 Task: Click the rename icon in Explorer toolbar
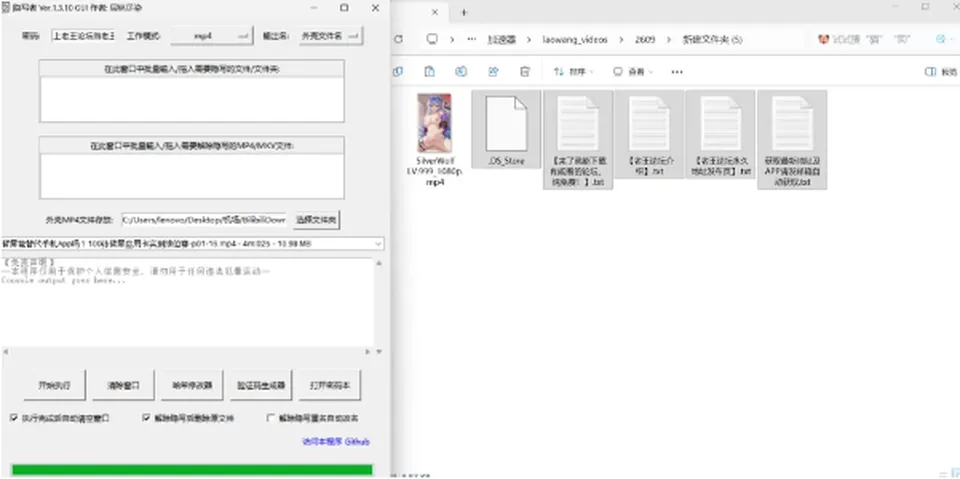coord(461,72)
